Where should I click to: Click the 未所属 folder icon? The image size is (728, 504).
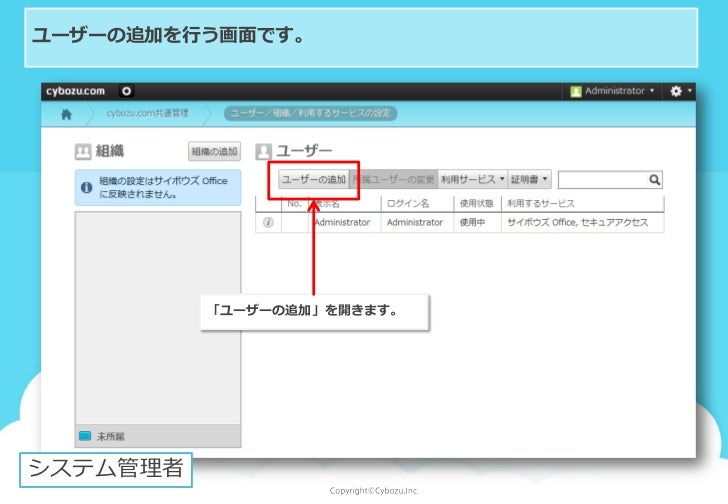85,436
